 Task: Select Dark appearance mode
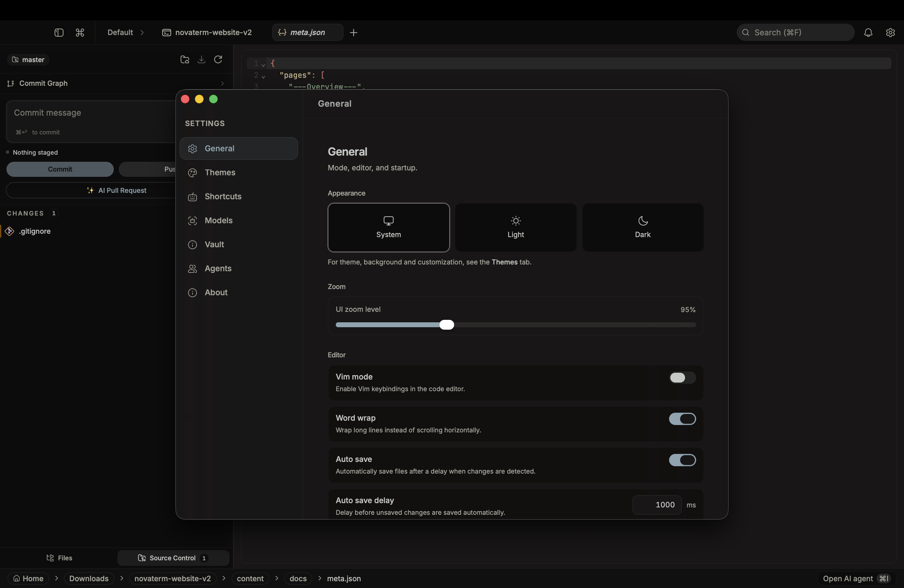[x=643, y=228]
